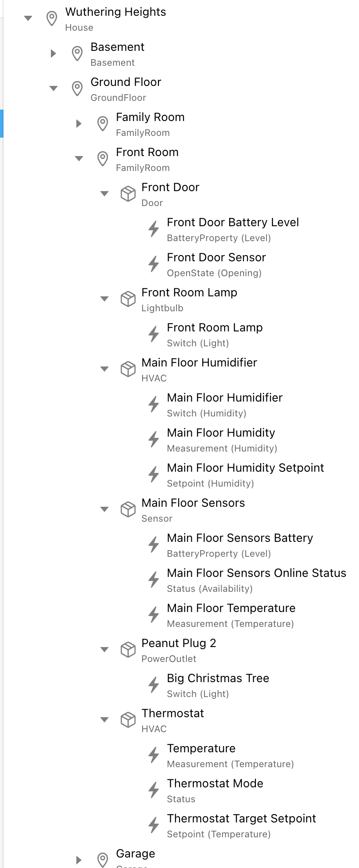Click the location pin icon for Wuthering Heights
Screen dimensions: 359x868
(x=52, y=18)
